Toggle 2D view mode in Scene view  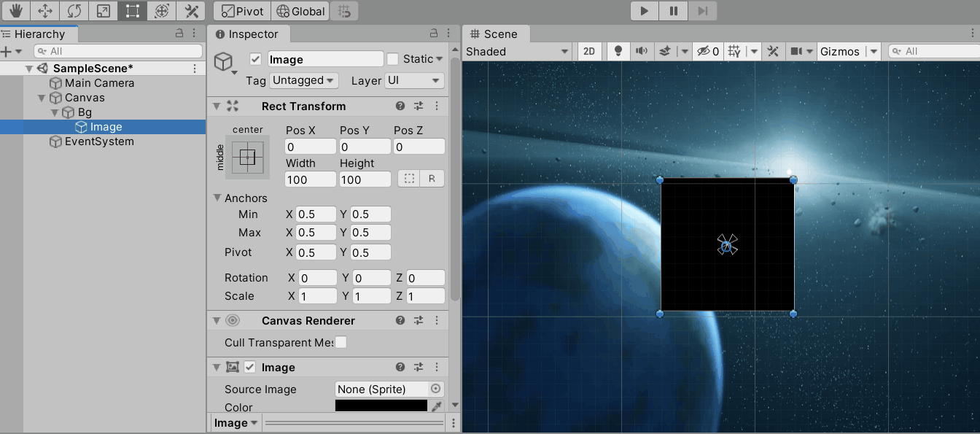click(589, 51)
